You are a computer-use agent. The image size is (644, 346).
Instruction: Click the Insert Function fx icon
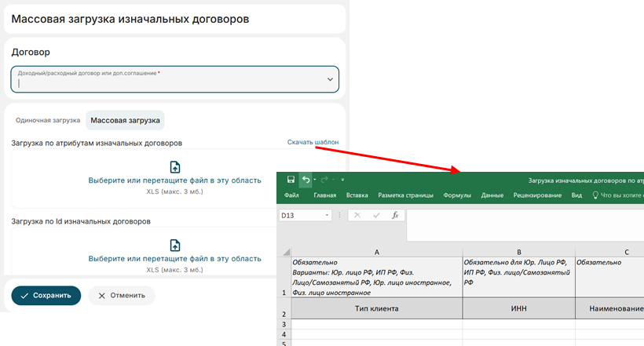[395, 215]
